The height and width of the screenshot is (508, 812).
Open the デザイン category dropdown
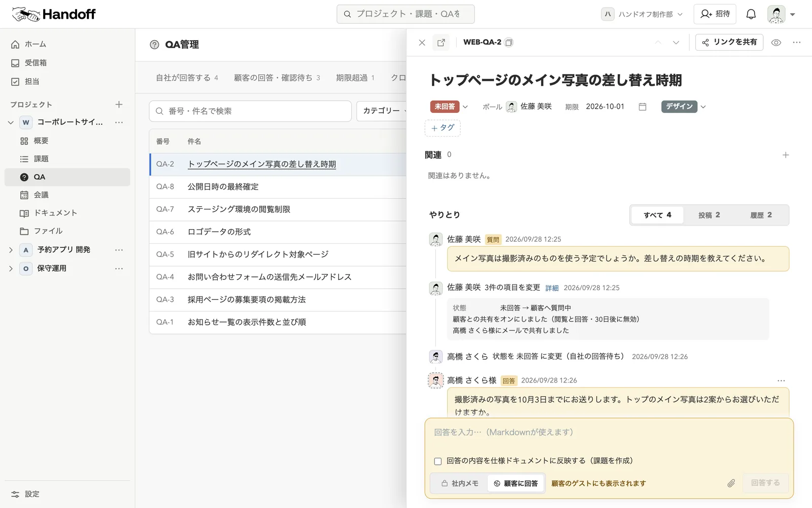coord(684,107)
